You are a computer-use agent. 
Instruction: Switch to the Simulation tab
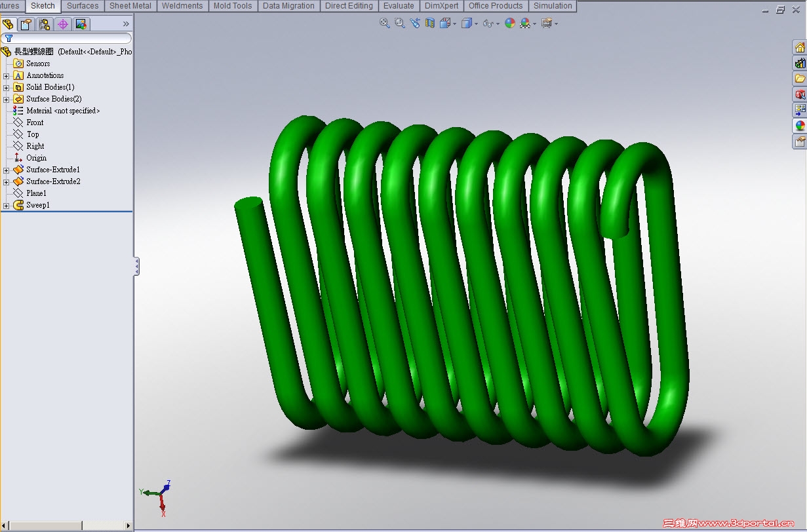[553, 6]
